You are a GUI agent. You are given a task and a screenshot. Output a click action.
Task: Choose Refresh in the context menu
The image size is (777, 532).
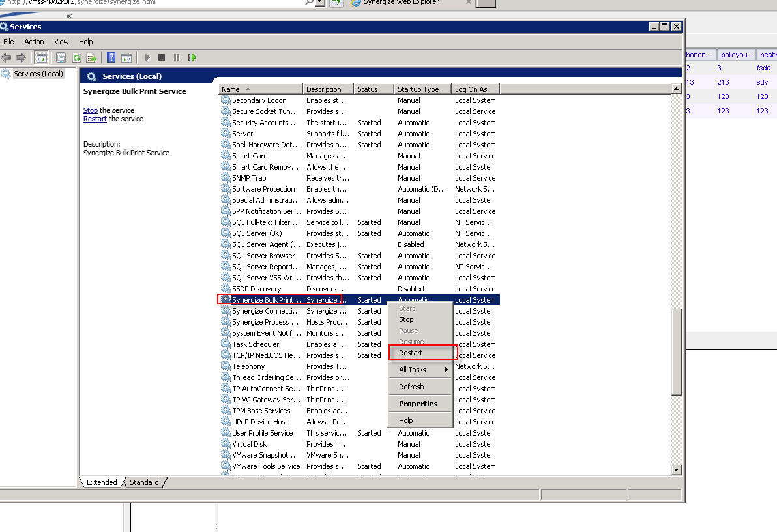tap(420, 386)
